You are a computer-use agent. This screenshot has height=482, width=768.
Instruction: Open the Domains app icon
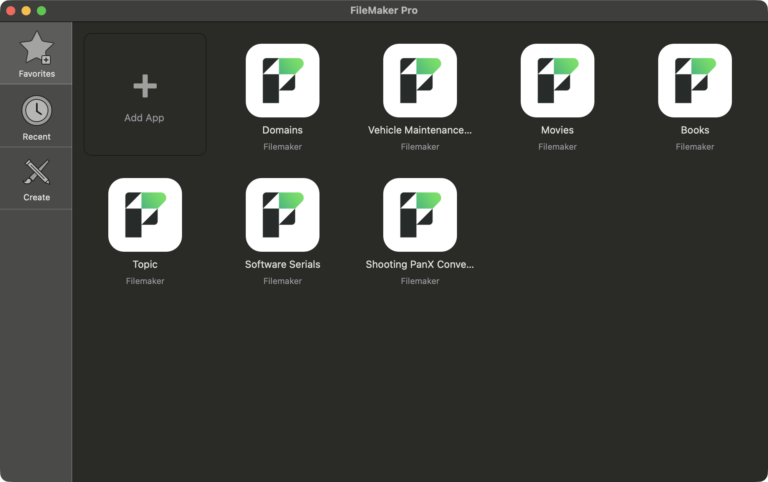(x=282, y=80)
